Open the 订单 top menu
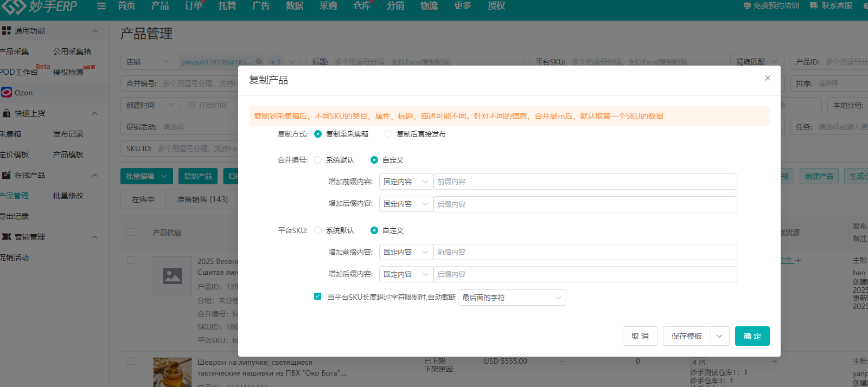This screenshot has height=387, width=868. point(194,6)
